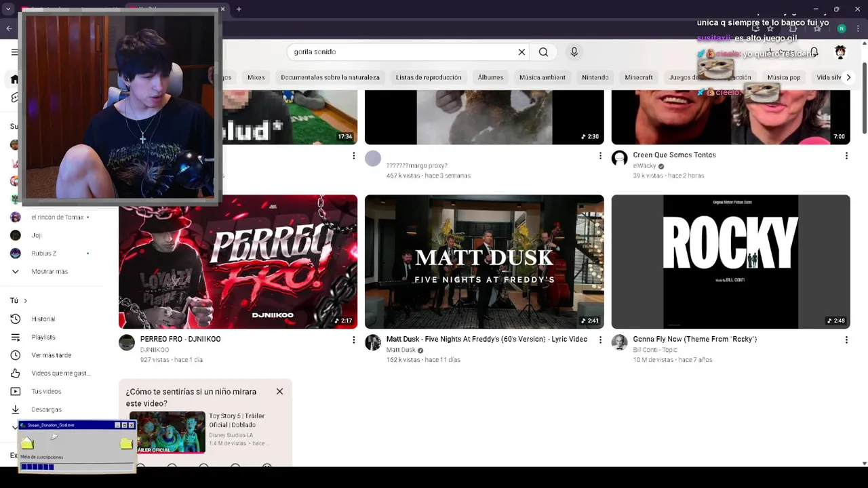The width and height of the screenshot is (868, 488).
Task: Play the PERREO FRO thumbnail
Action: tap(238, 262)
